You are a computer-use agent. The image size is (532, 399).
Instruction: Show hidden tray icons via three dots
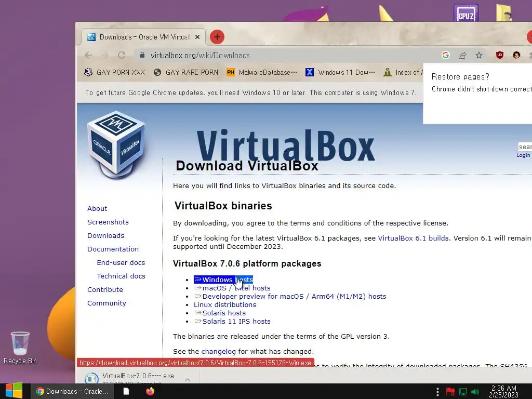click(x=437, y=392)
